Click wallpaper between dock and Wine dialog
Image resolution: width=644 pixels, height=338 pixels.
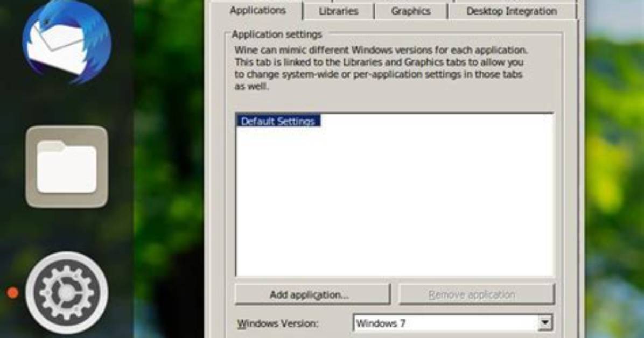(169, 169)
